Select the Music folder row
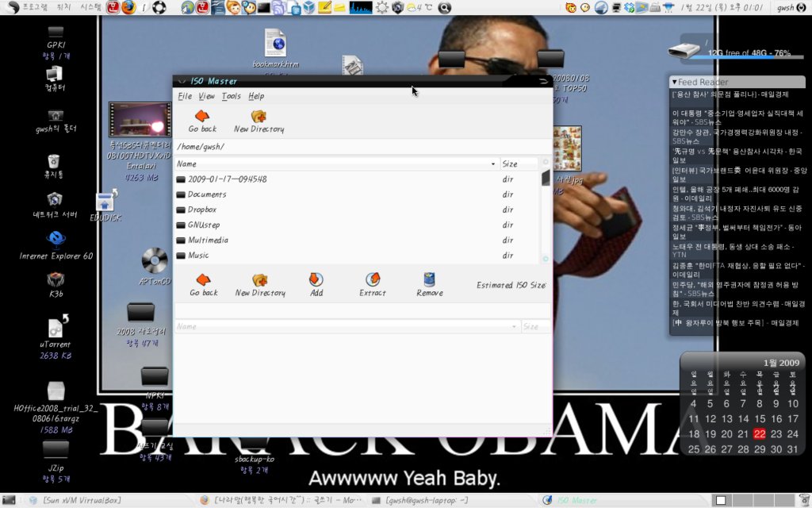The width and height of the screenshot is (812, 508). pyautogui.click(x=358, y=255)
